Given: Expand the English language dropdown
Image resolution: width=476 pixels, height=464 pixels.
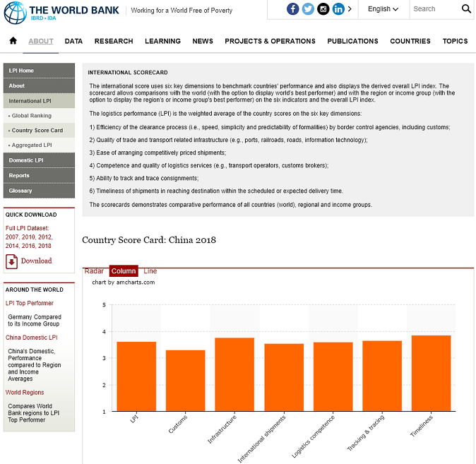Looking at the screenshot, I should [383, 9].
